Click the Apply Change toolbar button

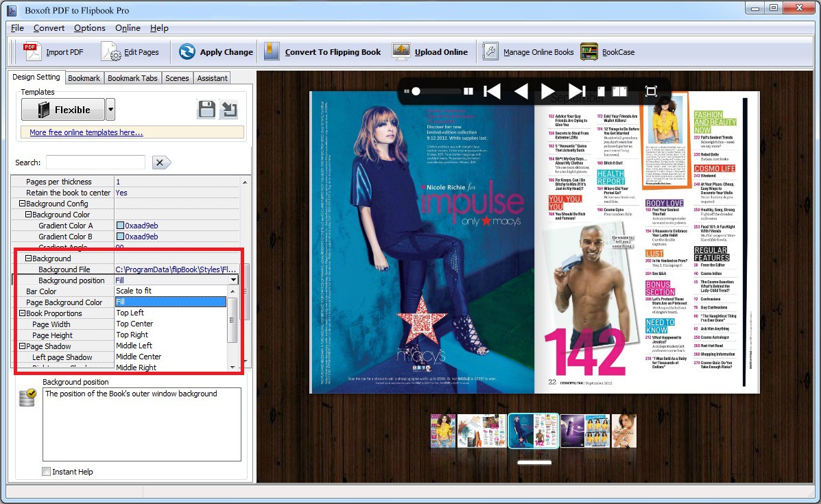click(x=216, y=52)
